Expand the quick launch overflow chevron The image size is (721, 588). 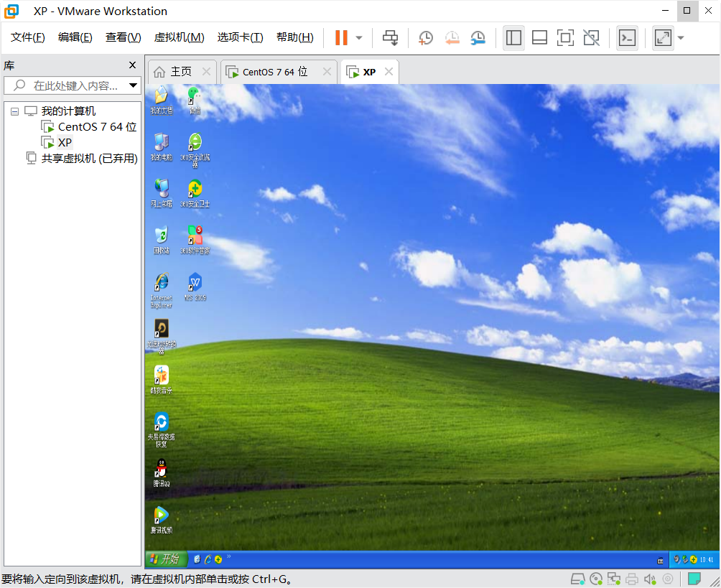coord(228,556)
